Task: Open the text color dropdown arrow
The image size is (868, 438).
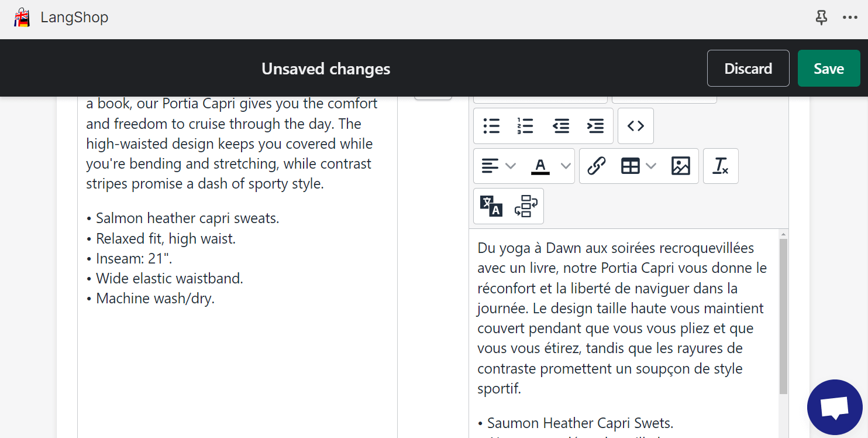Action: [566, 166]
